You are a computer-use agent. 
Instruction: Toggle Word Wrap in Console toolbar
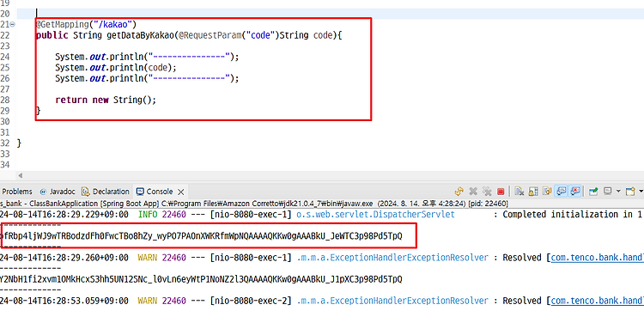coord(547,191)
